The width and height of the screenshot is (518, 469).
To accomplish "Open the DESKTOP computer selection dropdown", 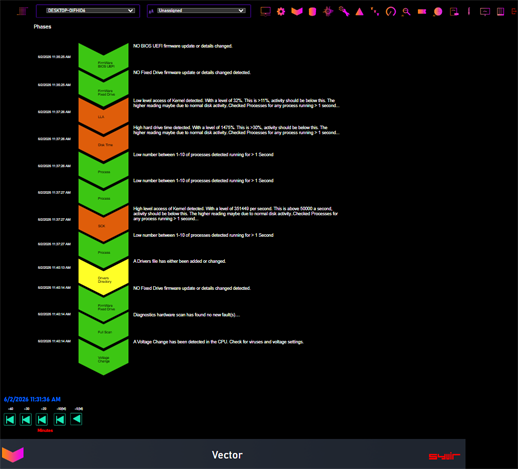I will [x=90, y=11].
